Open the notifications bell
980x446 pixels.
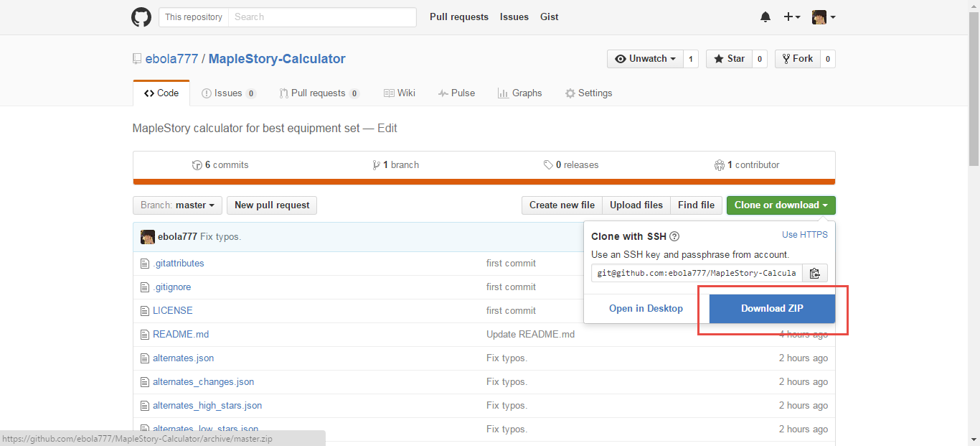coord(765,17)
